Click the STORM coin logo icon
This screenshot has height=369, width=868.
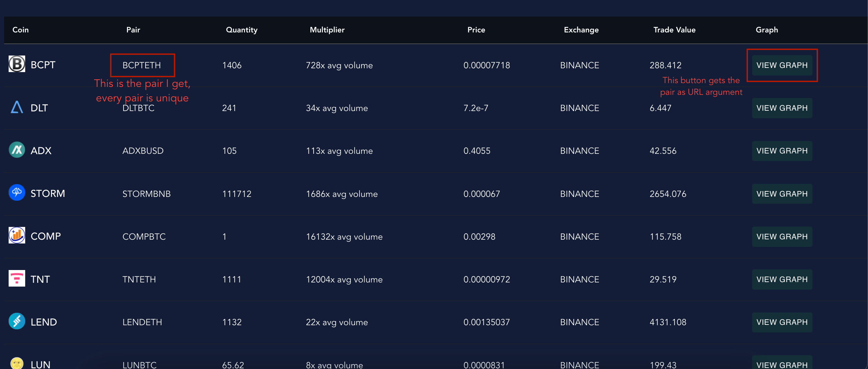[x=17, y=193]
